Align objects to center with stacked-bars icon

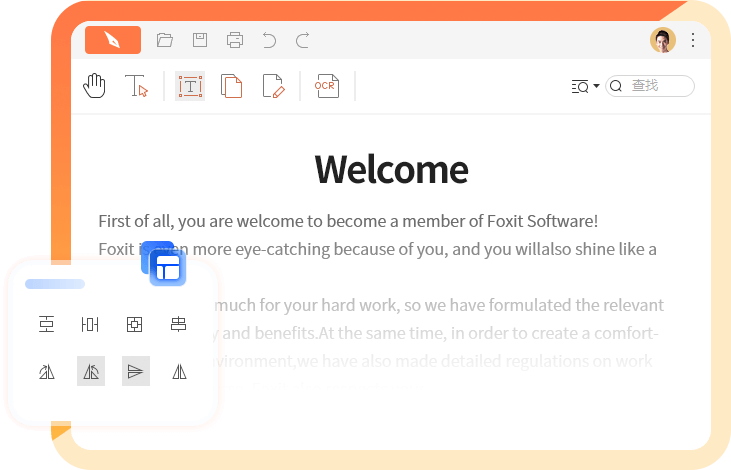coord(179,324)
